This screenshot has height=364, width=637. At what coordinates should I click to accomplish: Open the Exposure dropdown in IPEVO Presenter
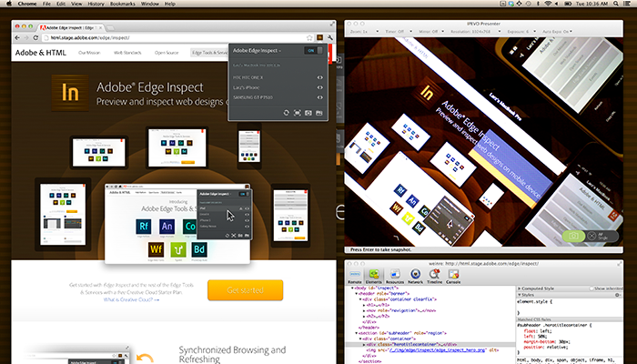pyautogui.click(x=521, y=31)
